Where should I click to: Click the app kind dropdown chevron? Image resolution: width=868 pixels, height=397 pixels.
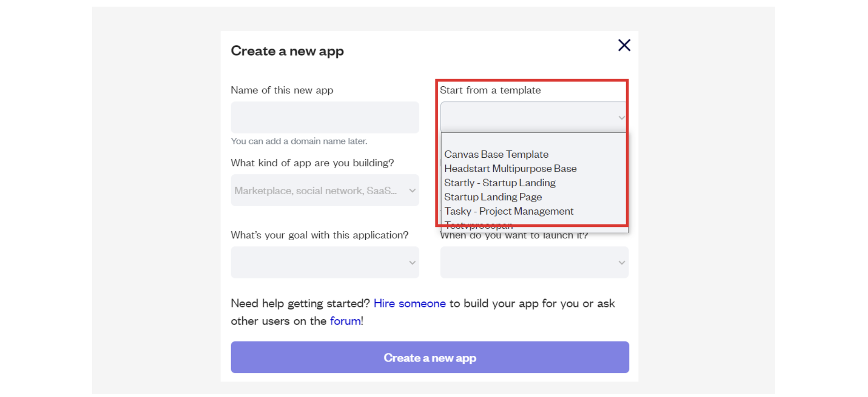click(412, 190)
